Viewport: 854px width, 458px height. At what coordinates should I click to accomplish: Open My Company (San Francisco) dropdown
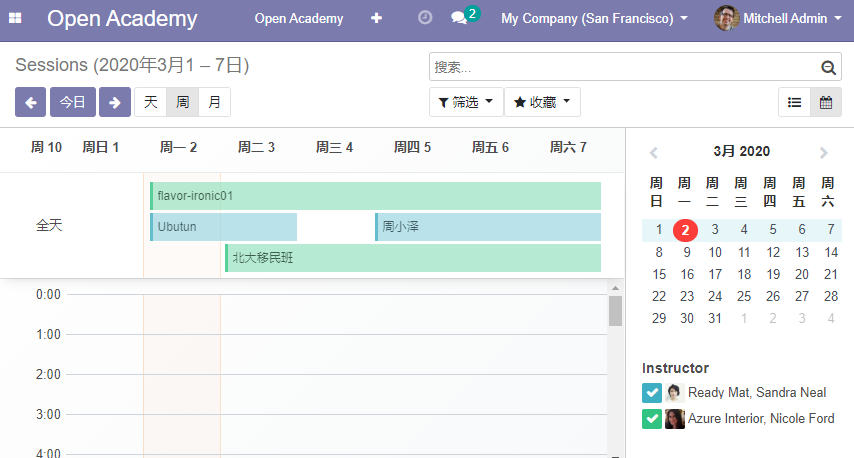[x=594, y=19]
